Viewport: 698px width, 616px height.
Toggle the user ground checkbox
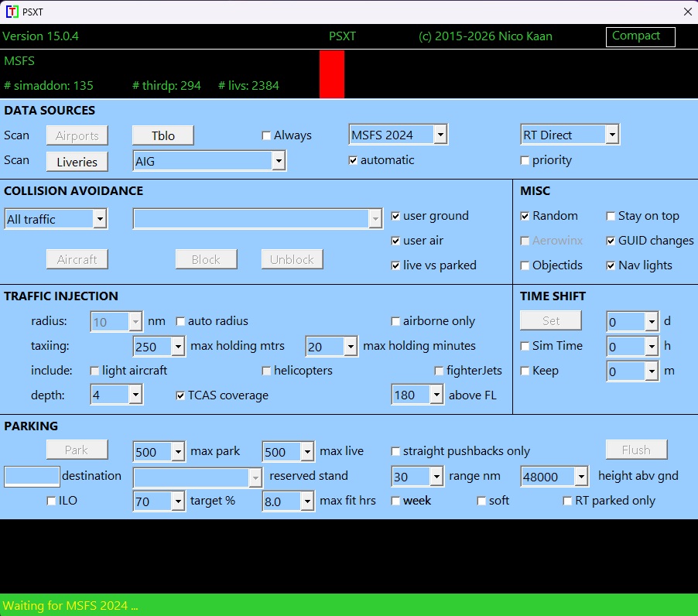(x=395, y=217)
